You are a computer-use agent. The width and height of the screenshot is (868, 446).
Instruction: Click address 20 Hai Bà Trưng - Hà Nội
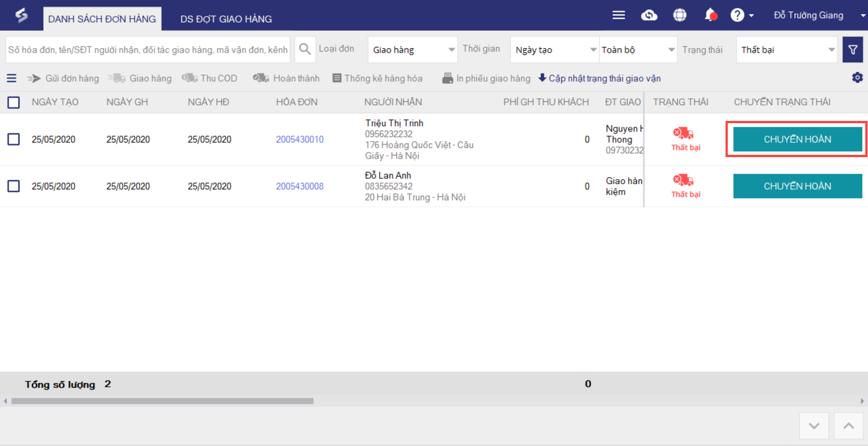click(415, 197)
